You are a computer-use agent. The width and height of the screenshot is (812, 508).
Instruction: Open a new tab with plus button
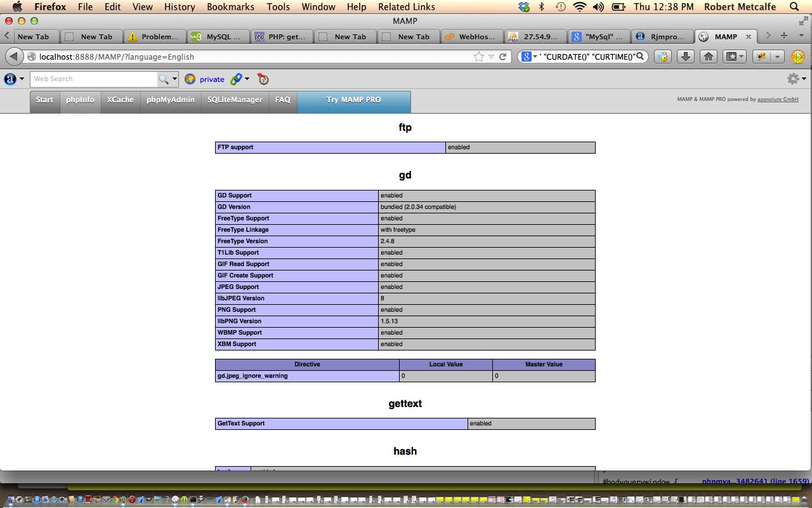tap(784, 36)
